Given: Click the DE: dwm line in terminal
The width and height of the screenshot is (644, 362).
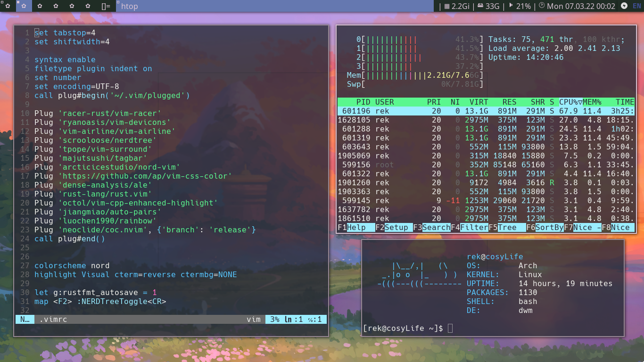Looking at the screenshot, I should click(x=500, y=310).
